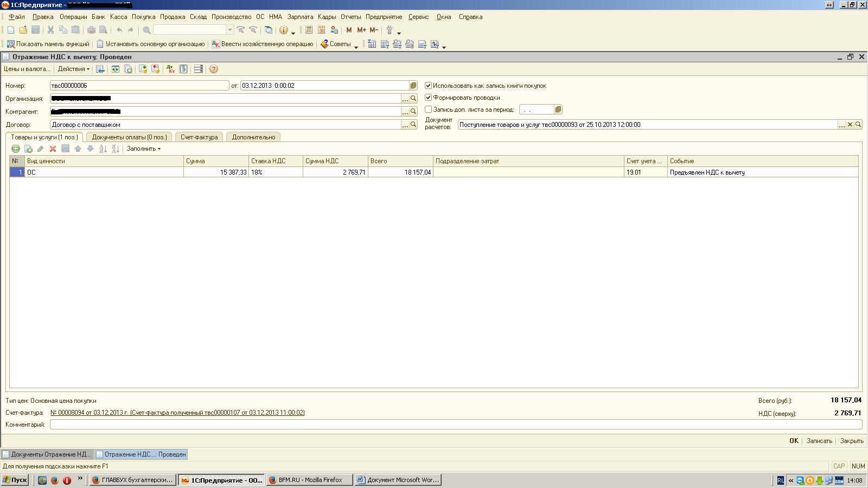This screenshot has height=488, width=868.
Task: Open the calendar icon in the main toolbar
Action: [x=321, y=30]
